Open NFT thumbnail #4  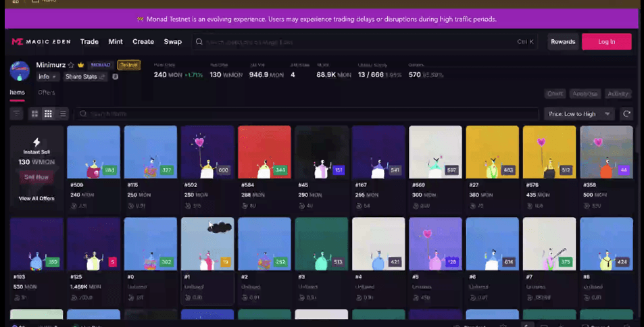(x=378, y=244)
